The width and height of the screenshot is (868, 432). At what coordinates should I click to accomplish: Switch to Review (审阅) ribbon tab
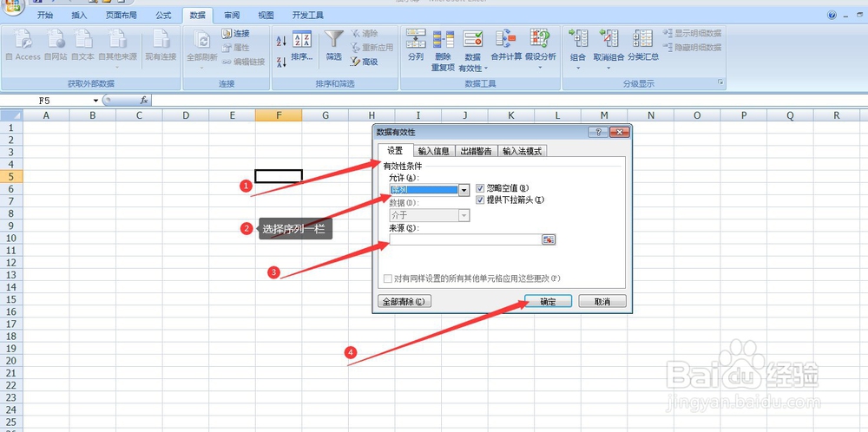pyautogui.click(x=232, y=16)
